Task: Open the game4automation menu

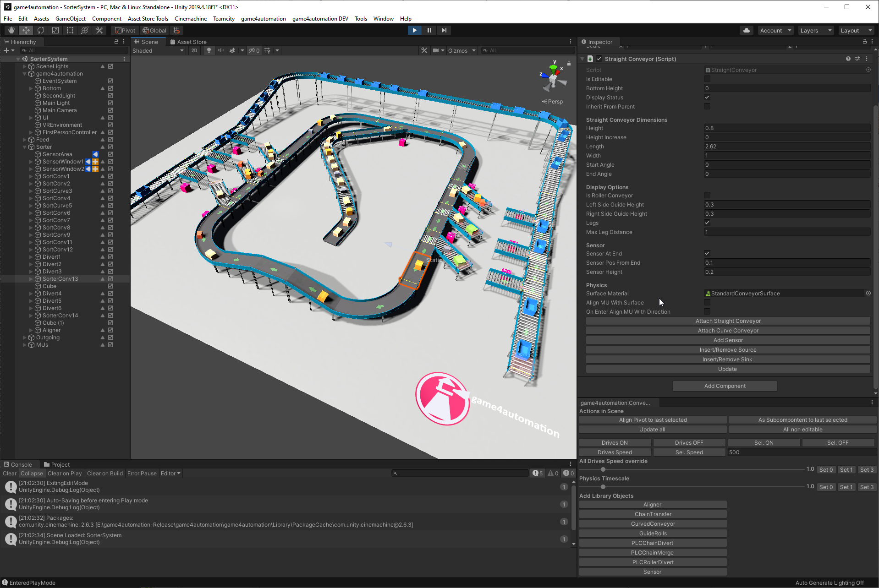Action: (x=263, y=19)
